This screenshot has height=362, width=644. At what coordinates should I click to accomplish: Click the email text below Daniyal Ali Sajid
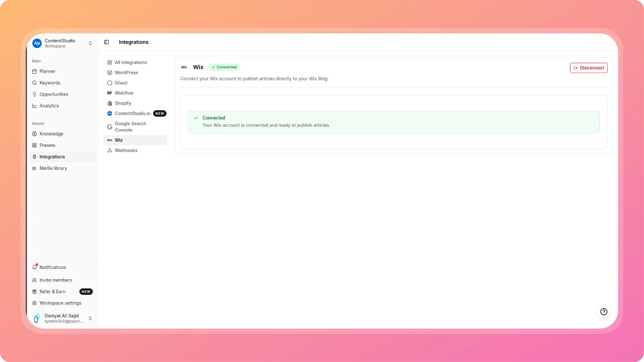click(x=64, y=321)
